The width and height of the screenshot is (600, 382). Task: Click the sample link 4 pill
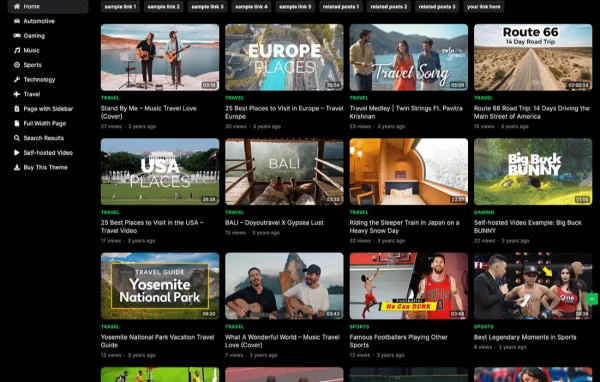[251, 7]
